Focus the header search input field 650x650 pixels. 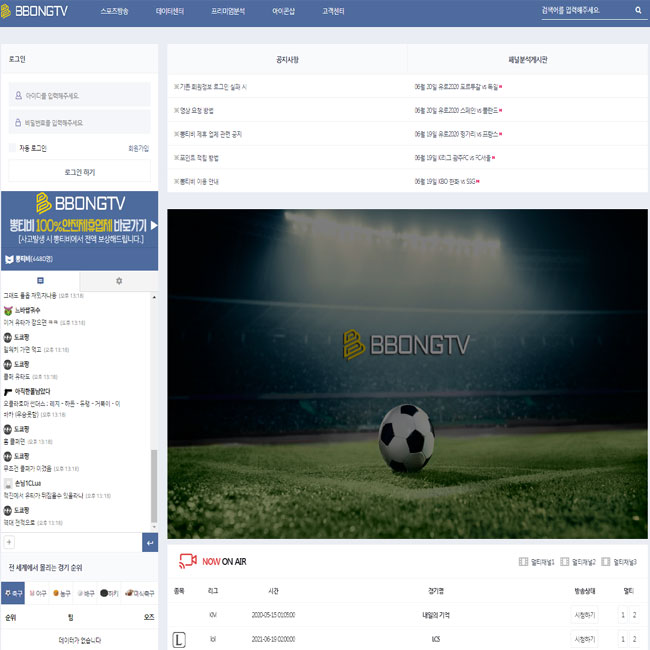587,10
